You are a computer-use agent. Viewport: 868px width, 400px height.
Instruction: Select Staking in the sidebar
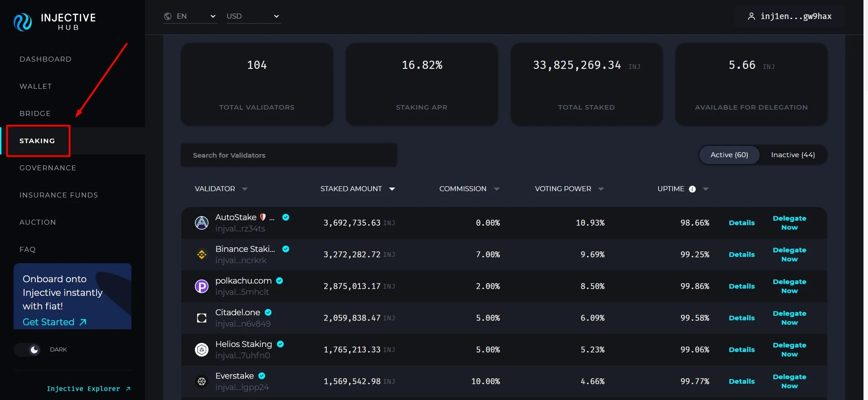(x=37, y=141)
